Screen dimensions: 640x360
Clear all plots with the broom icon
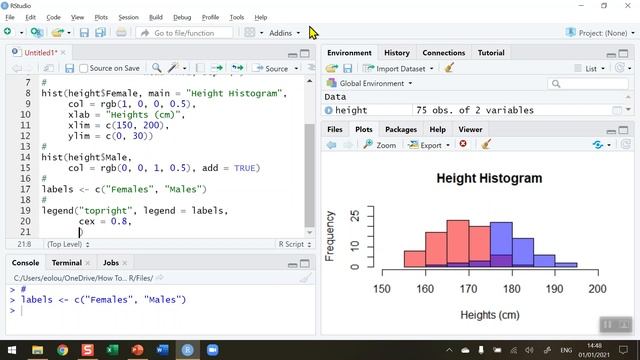pos(486,144)
